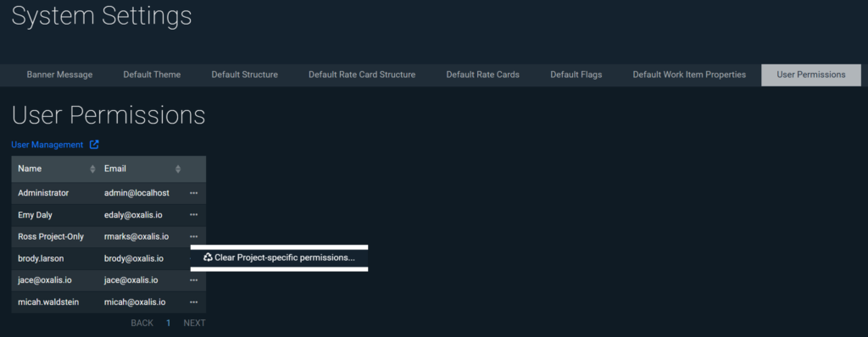Screen dimensions: 868x337
Task: Go to Default Work Item Properties tab
Action: click(x=689, y=75)
